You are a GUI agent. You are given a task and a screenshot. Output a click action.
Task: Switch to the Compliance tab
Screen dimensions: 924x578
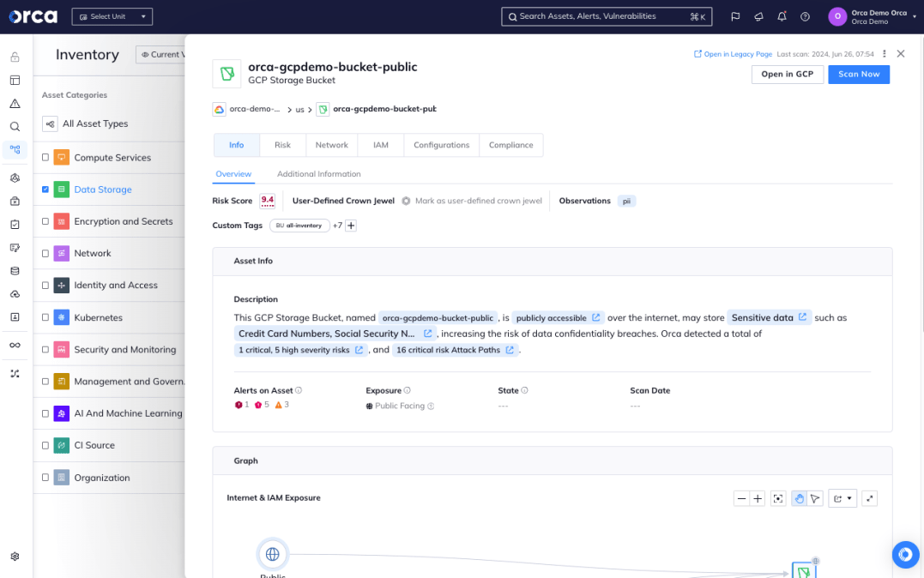511,145
